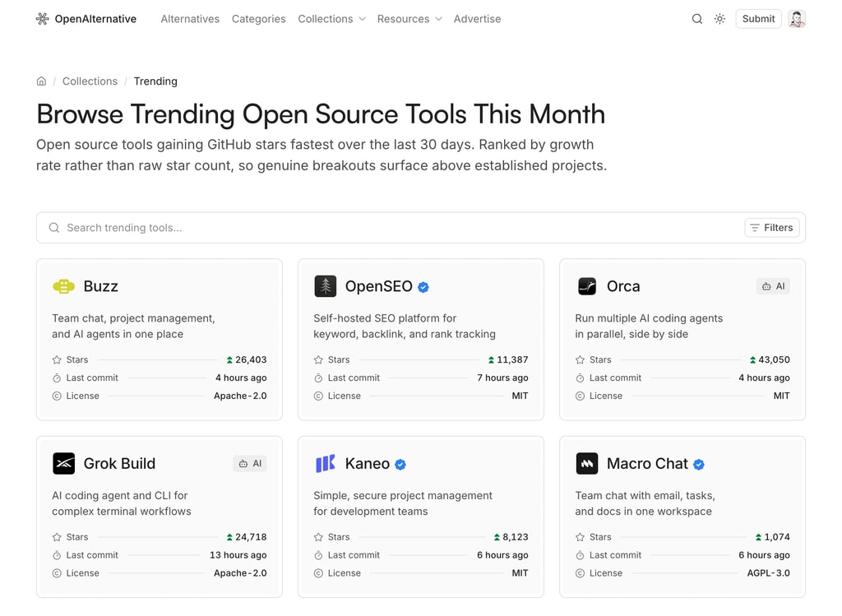Click the OpenSEO star count 11,387
Screen dimensions: 842x616
512,360
